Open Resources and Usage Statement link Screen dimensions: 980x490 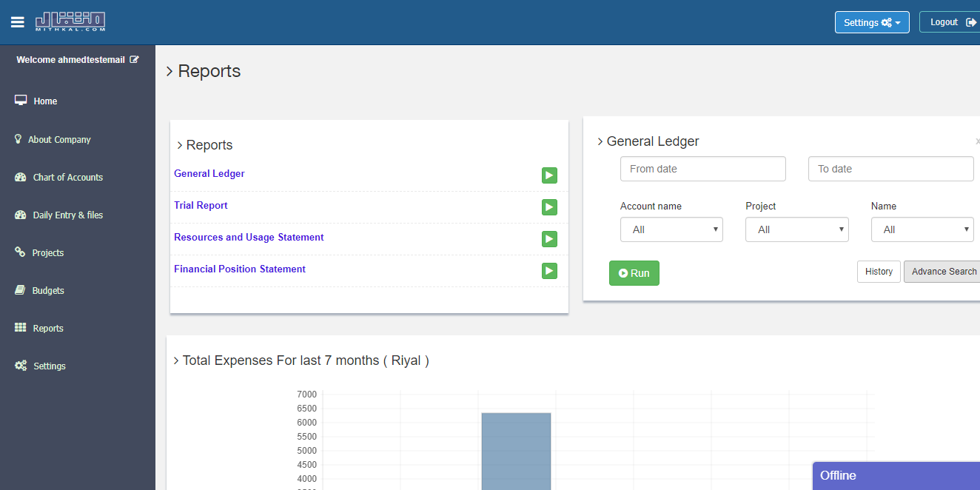click(x=249, y=237)
